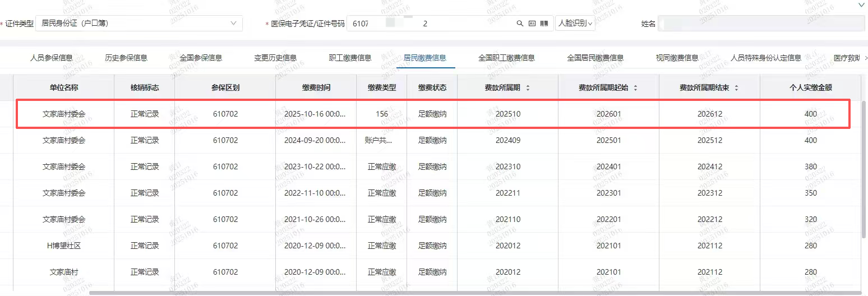This screenshot has width=868, height=296.
Task: Click the search magnifier icon in ID field
Action: point(520,24)
